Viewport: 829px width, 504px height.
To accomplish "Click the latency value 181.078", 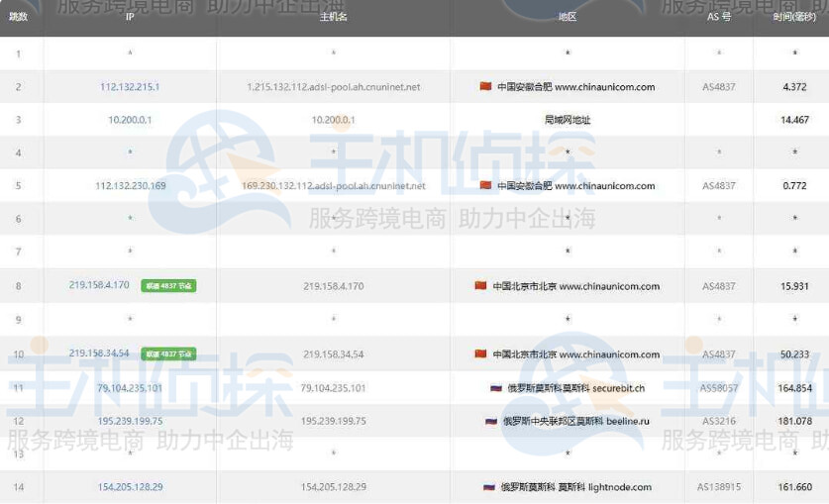I will (x=794, y=421).
